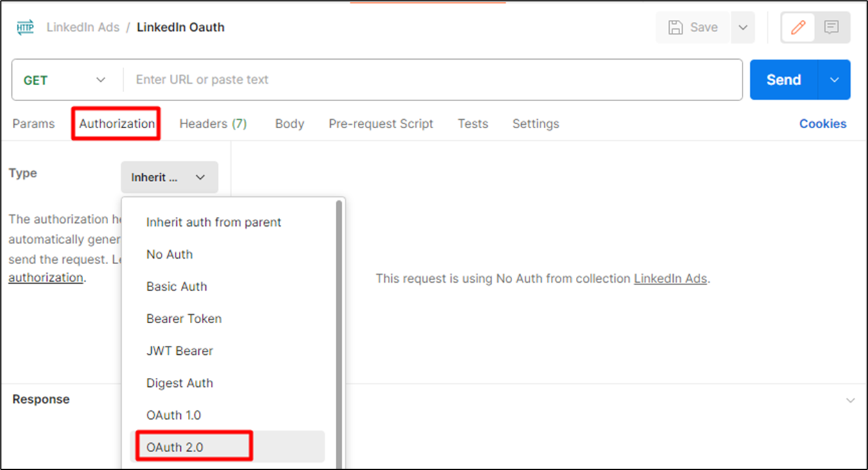Open the comments icon

831,28
